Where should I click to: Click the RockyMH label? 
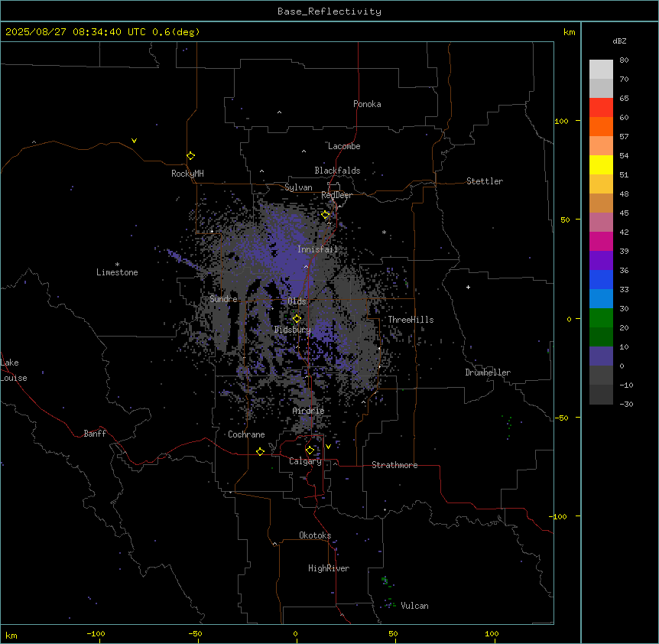click(187, 174)
